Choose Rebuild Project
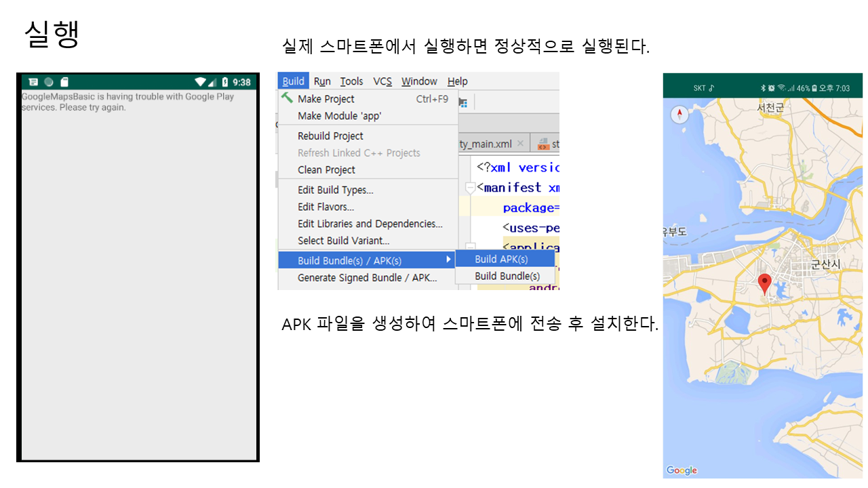868x488 pixels. pyautogui.click(x=330, y=136)
